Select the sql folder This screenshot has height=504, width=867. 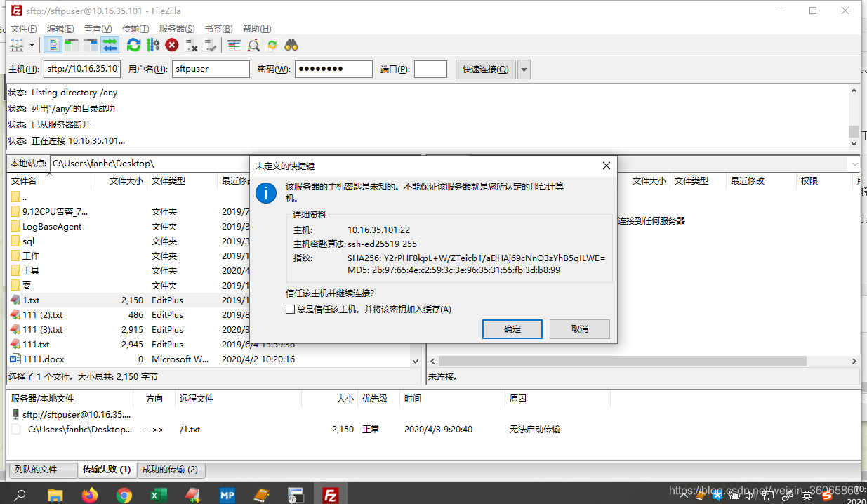coord(28,241)
